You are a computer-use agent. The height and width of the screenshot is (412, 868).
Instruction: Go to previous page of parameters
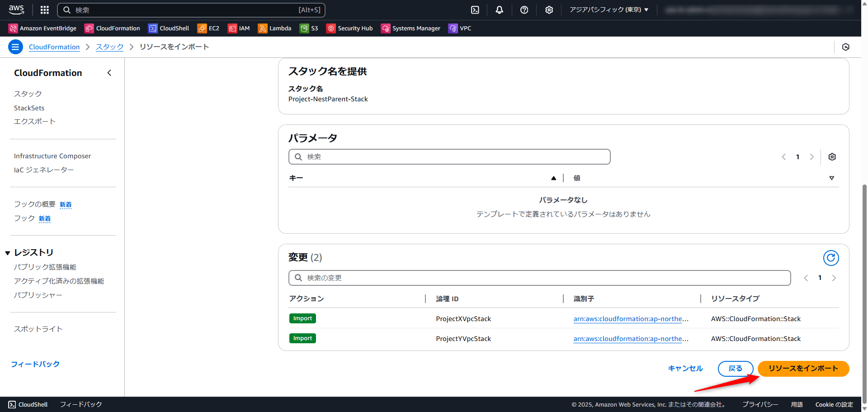point(784,156)
